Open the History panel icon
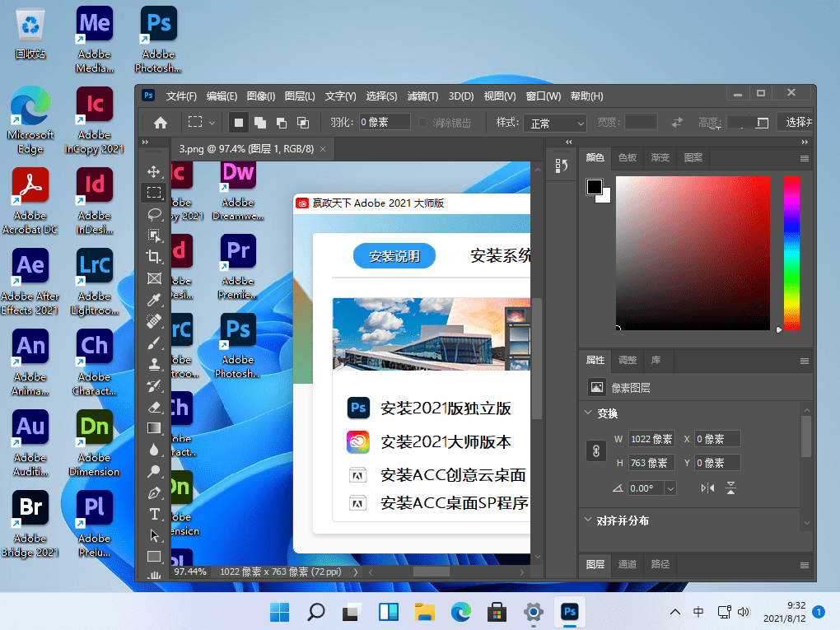The image size is (840, 630). 561,166
